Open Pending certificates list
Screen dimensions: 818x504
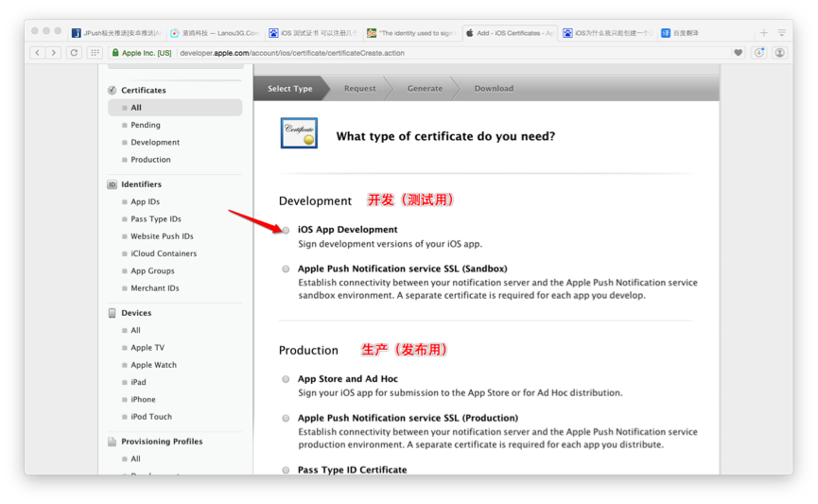click(x=146, y=125)
